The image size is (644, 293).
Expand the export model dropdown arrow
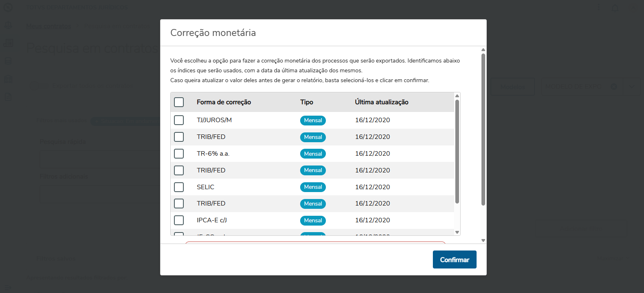[x=632, y=87]
